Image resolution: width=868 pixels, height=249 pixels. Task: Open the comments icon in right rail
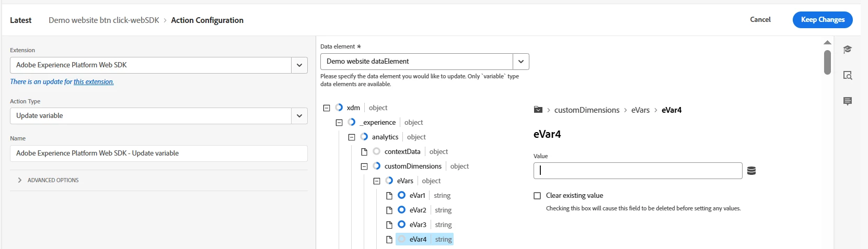(848, 101)
